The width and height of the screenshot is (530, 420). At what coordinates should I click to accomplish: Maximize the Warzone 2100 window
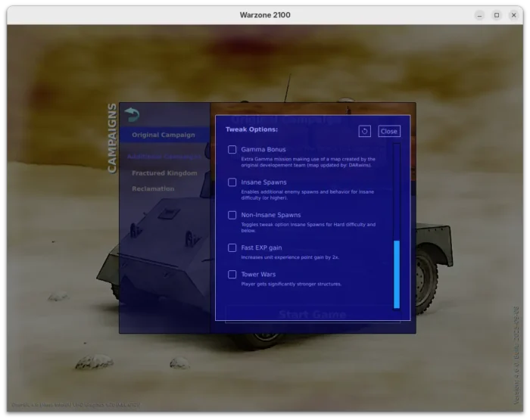(497, 15)
